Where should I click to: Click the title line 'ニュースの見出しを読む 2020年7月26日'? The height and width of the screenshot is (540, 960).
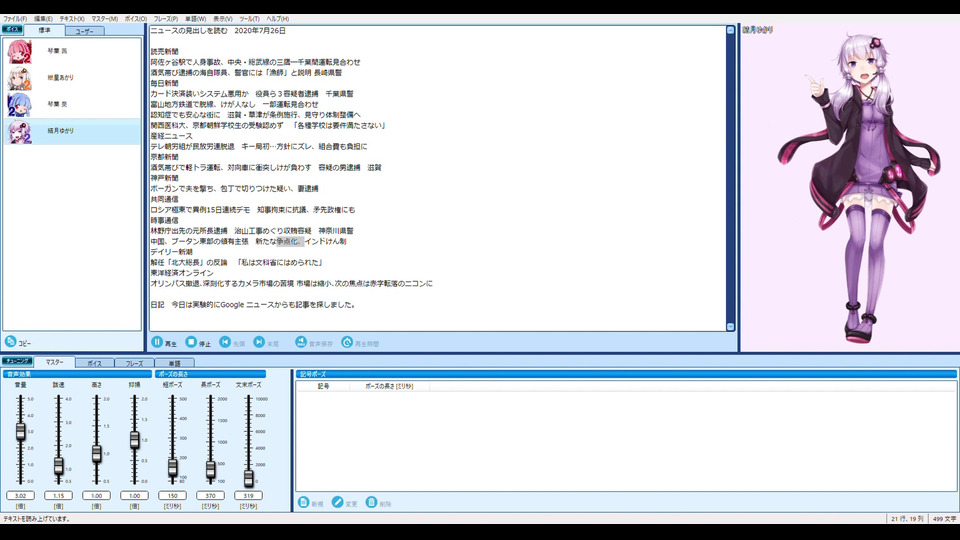[218, 31]
